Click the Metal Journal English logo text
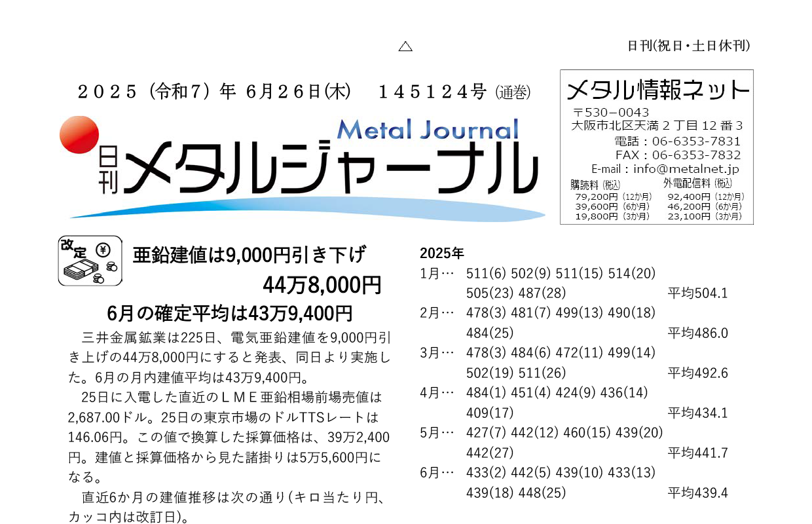The width and height of the screenshot is (812, 524). pos(428,128)
